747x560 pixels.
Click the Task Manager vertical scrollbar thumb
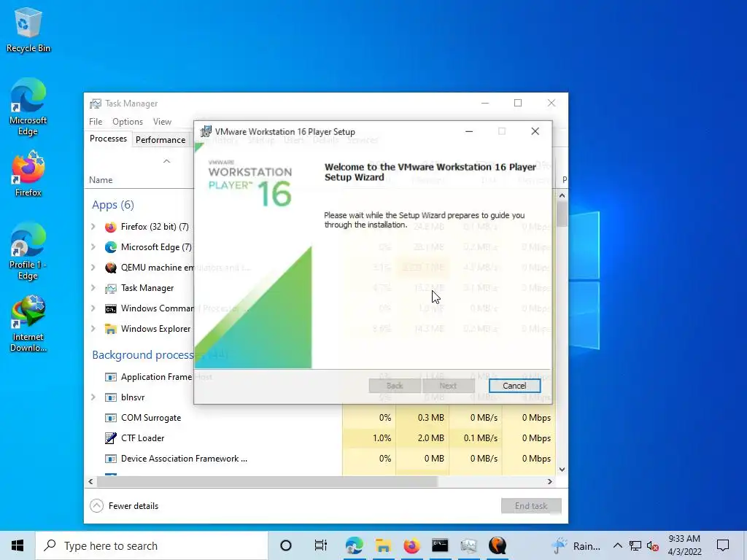click(x=562, y=214)
